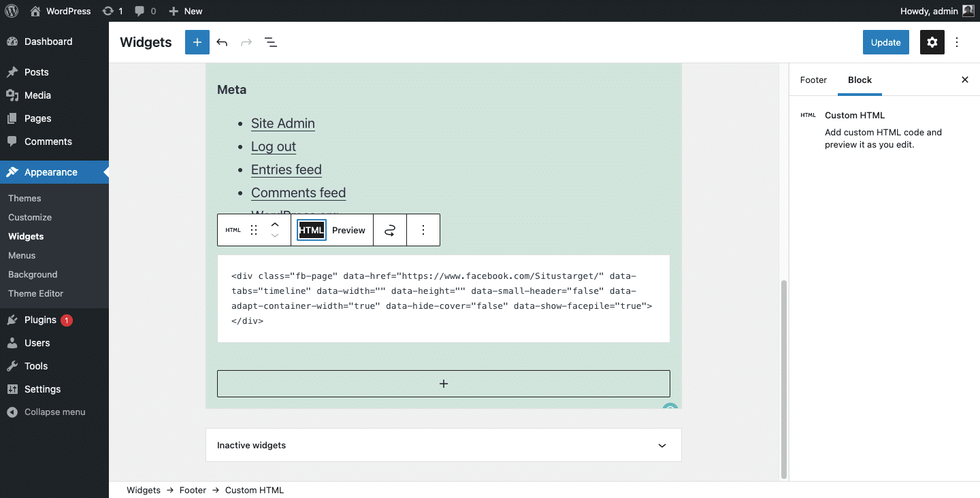This screenshot has width=980, height=498.
Task: Toggle the block inserter plus button
Action: pos(197,42)
